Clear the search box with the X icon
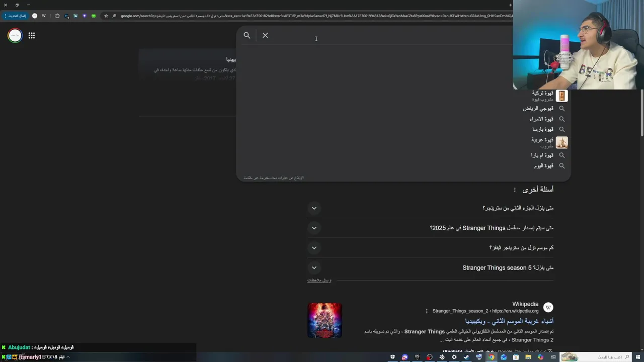This screenshot has width=644, height=362. click(x=265, y=35)
